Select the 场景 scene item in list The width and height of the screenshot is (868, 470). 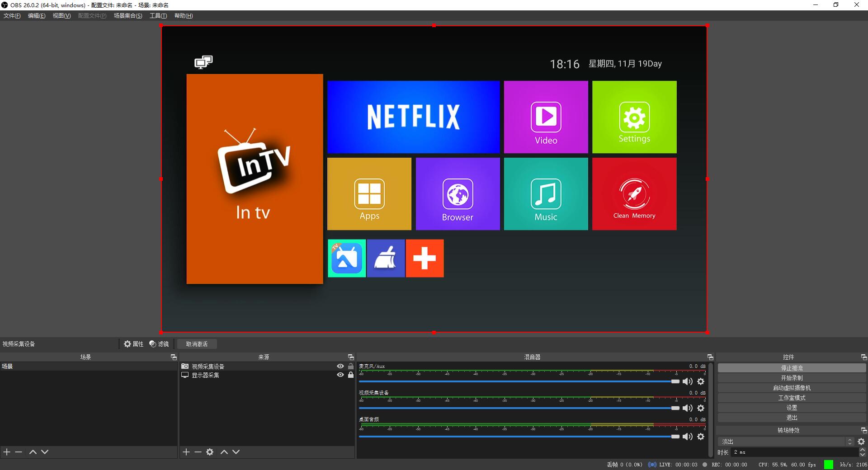coord(89,367)
